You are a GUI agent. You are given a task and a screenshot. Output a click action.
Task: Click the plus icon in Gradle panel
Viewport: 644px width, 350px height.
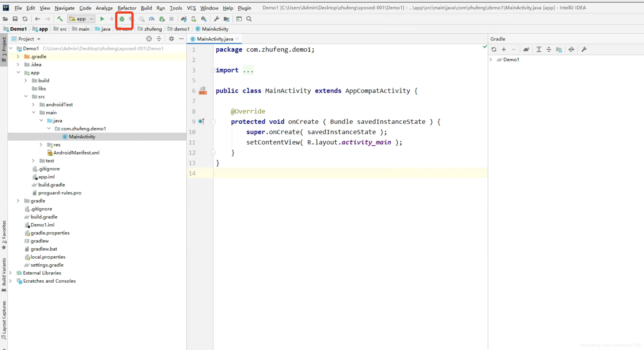[x=504, y=49]
